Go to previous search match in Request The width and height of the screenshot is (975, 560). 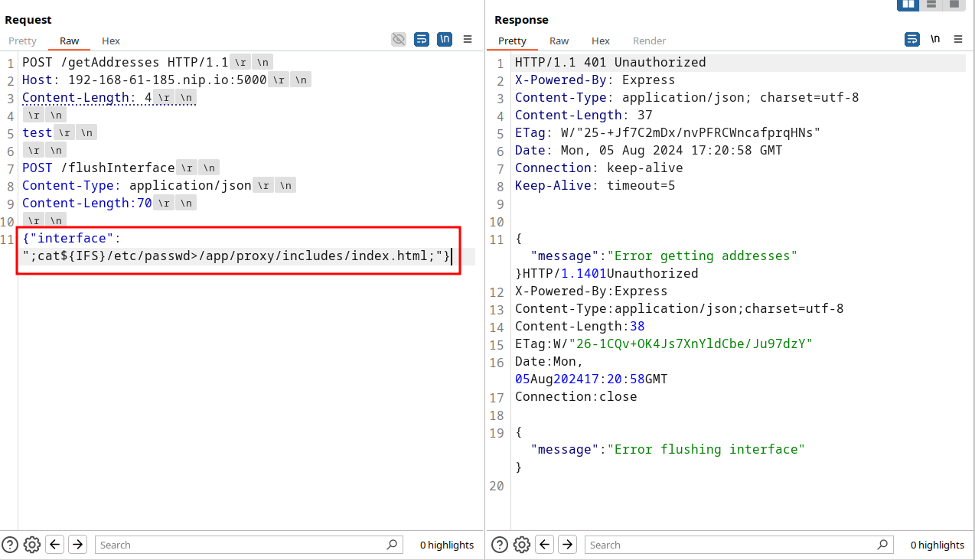click(55, 545)
